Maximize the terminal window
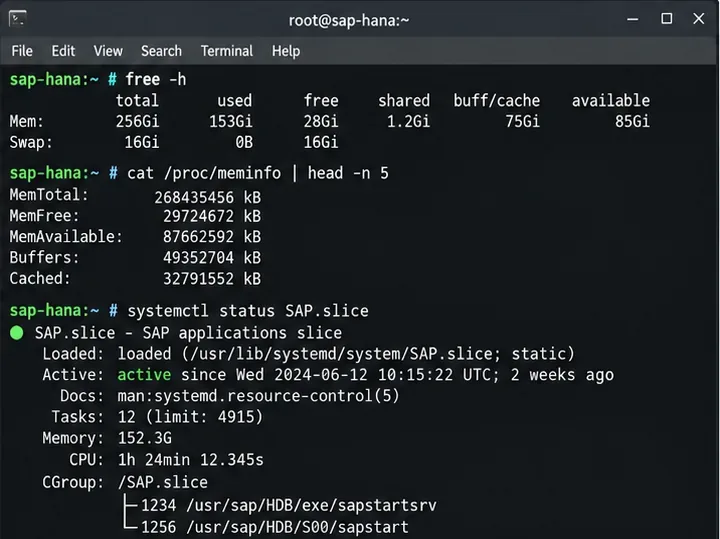 point(667,18)
